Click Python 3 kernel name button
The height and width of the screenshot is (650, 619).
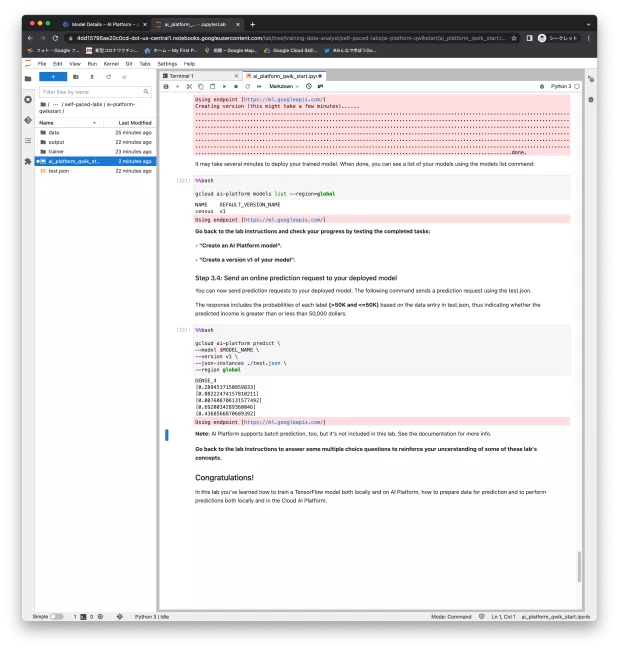(561, 86)
